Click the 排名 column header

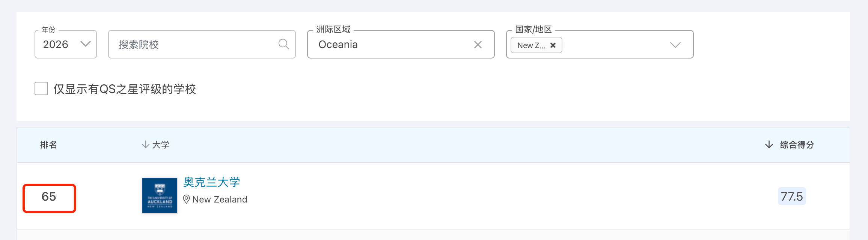pos(48,145)
